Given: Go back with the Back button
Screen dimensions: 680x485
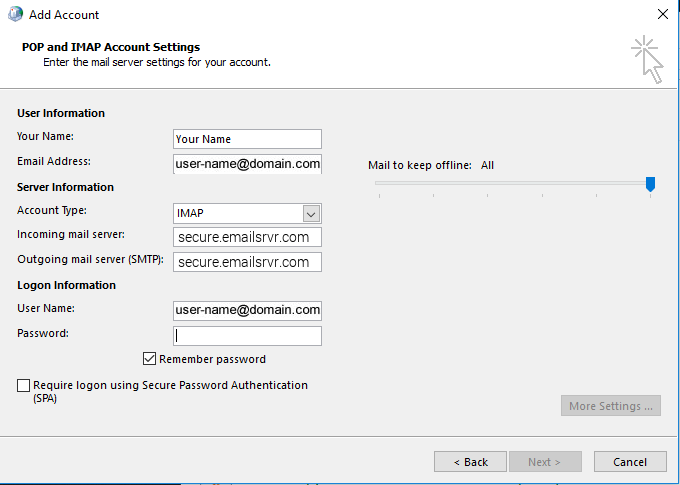Looking at the screenshot, I should pos(470,462).
